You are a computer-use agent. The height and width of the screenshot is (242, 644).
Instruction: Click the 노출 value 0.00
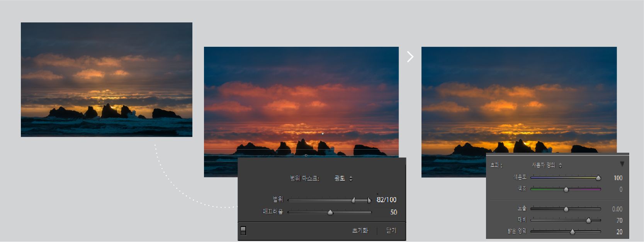617,209
